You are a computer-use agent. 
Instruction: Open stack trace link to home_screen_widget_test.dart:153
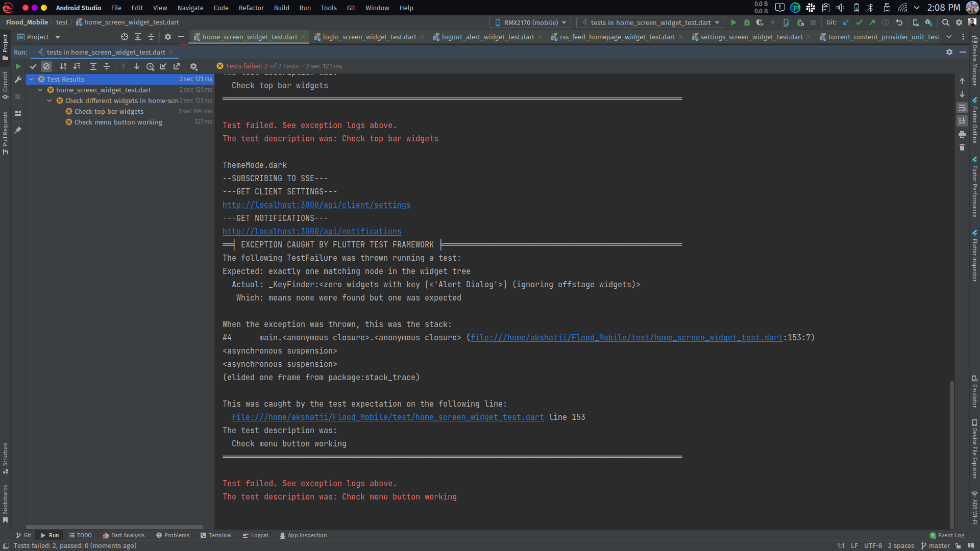[x=626, y=337]
